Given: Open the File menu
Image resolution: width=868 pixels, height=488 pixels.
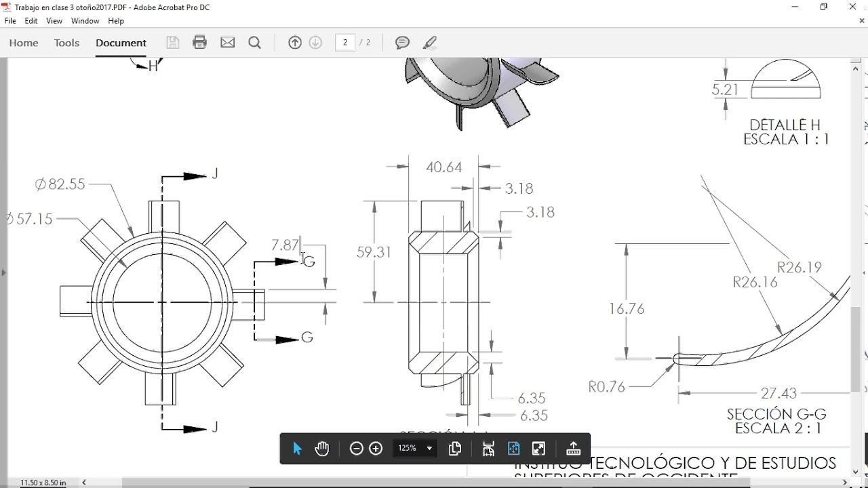Looking at the screenshot, I should coord(10,21).
